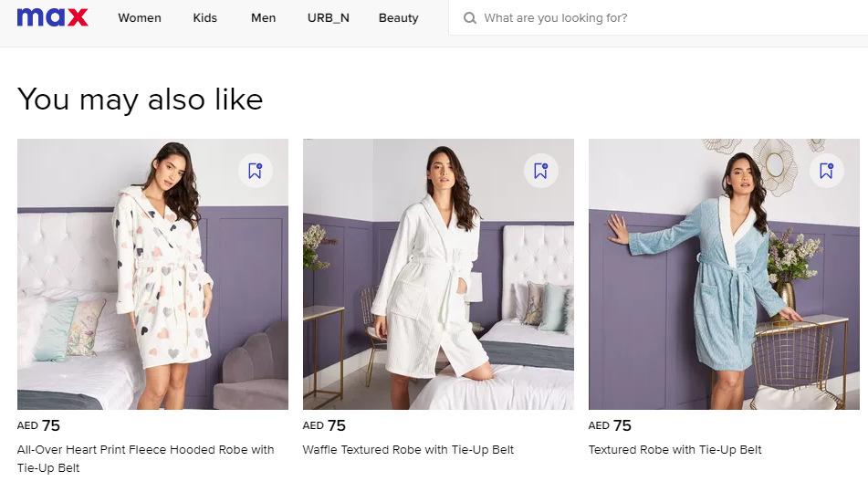Click AED 75 price under blue textured robe
This screenshot has height=492, width=868.
(610, 425)
